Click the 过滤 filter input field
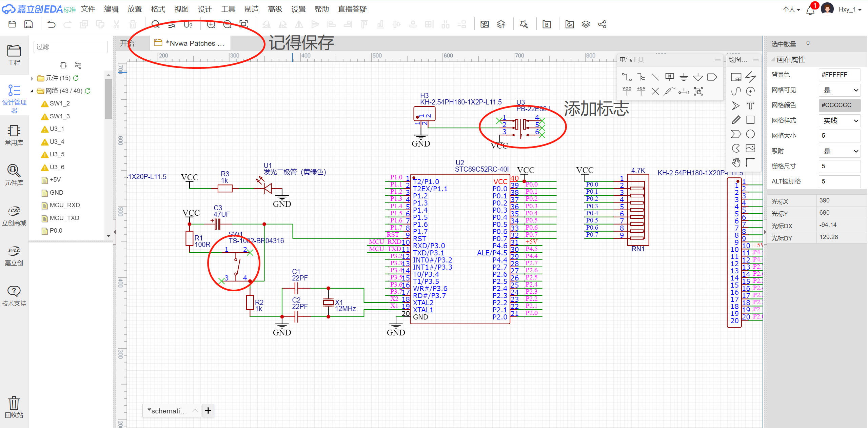This screenshot has height=428, width=868. click(x=71, y=47)
